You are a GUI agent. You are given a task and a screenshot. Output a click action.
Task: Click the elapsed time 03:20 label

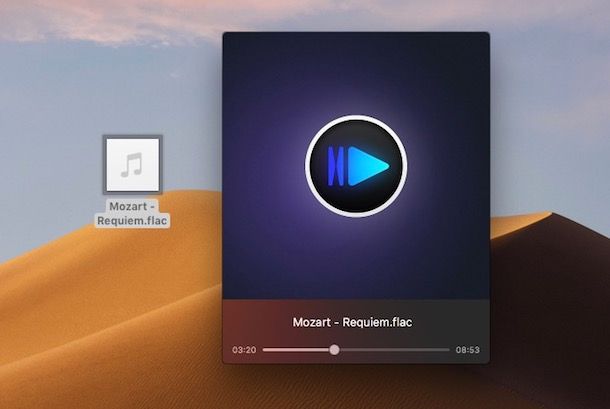[244, 350]
